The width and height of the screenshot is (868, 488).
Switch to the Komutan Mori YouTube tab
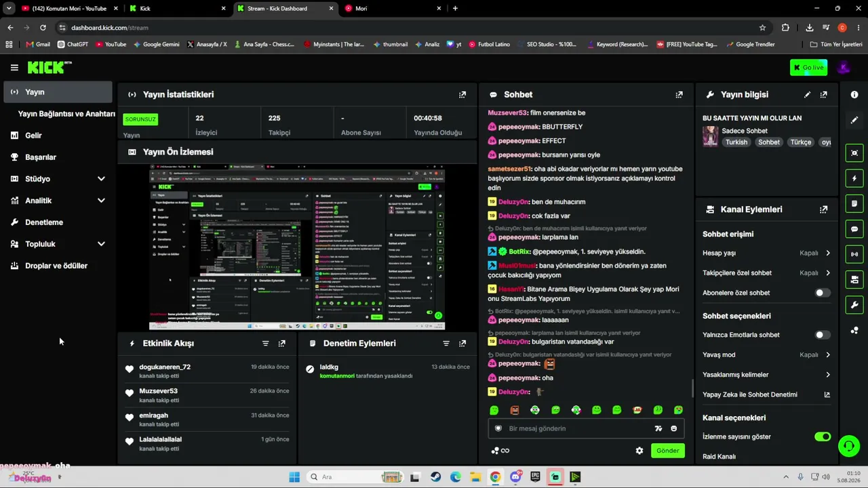(x=69, y=9)
